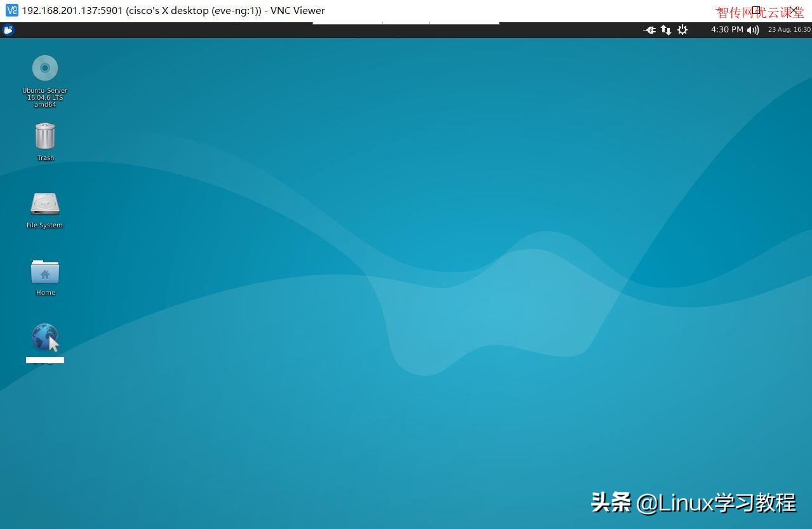Click the Trash label text
Screen dimensions: 812x529
pos(44,157)
